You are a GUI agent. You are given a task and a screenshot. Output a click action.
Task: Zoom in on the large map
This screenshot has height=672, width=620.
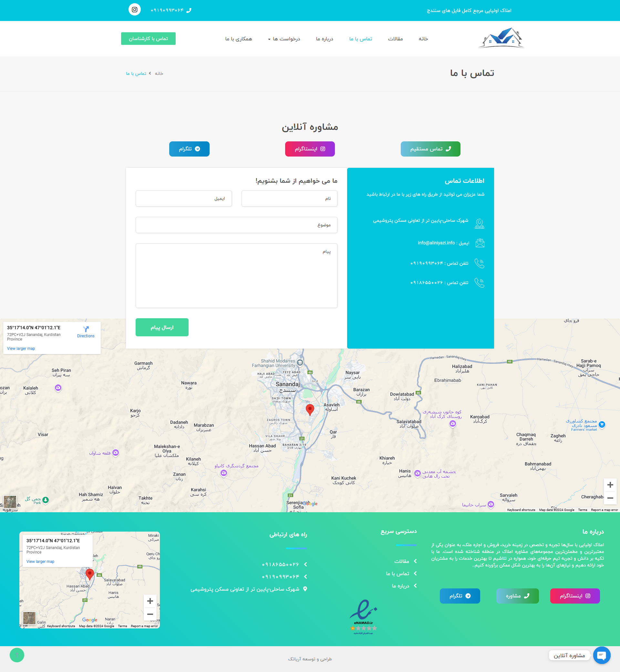coord(610,485)
